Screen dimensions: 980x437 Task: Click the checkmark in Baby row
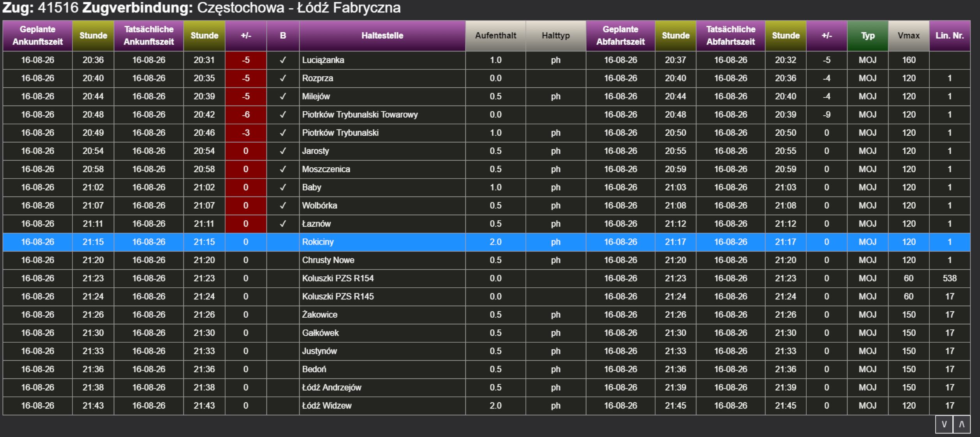(x=283, y=188)
